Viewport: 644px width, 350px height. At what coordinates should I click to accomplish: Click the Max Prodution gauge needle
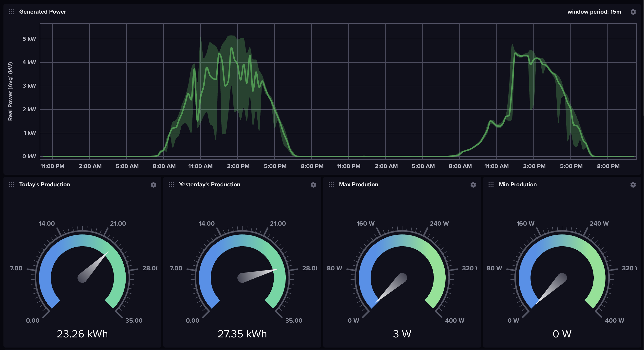(391, 288)
